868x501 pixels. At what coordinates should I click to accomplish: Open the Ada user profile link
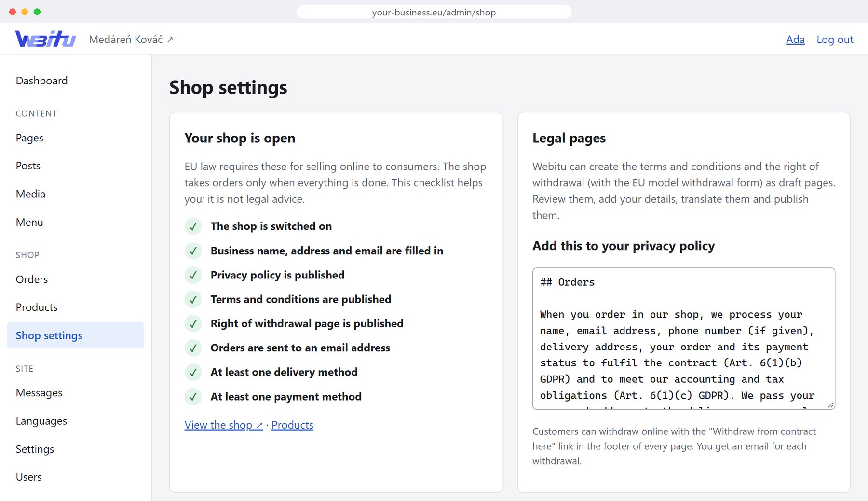[x=795, y=40]
